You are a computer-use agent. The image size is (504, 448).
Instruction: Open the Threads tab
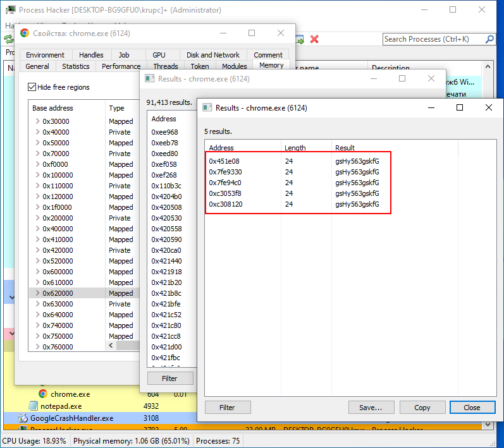point(166,66)
